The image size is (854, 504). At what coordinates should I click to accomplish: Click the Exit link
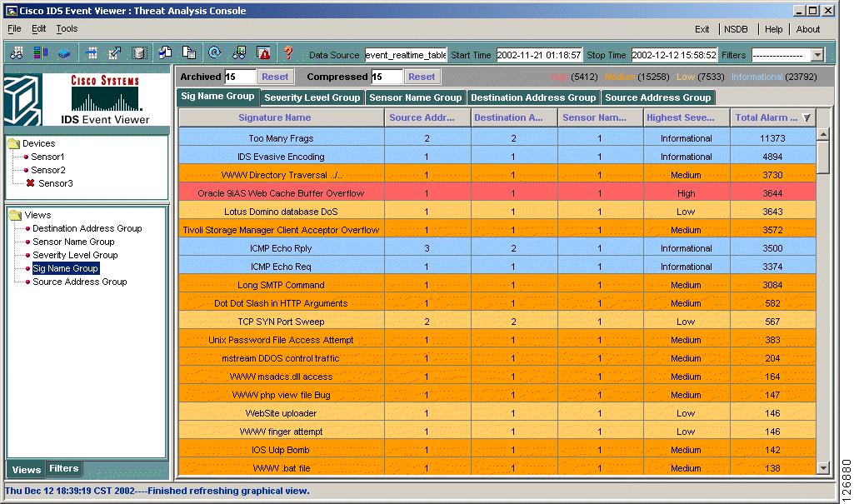pyautogui.click(x=702, y=29)
